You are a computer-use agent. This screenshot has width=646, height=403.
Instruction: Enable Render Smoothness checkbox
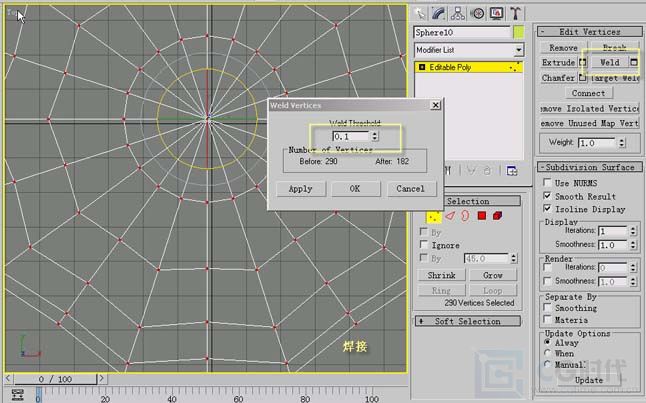[548, 281]
